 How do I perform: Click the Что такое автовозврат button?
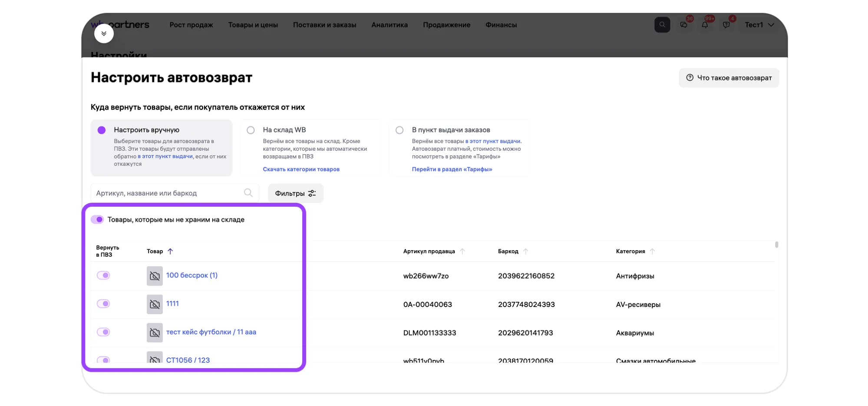[x=729, y=78]
